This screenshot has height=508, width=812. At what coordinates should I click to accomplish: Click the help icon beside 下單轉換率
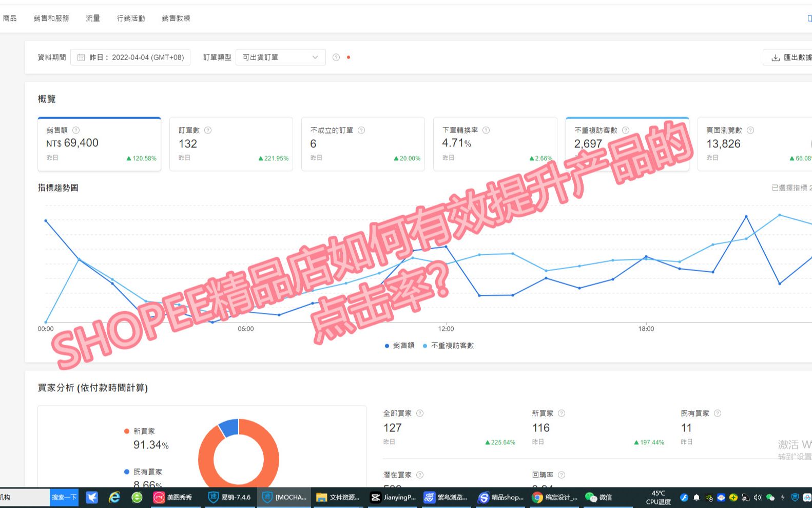tap(486, 130)
